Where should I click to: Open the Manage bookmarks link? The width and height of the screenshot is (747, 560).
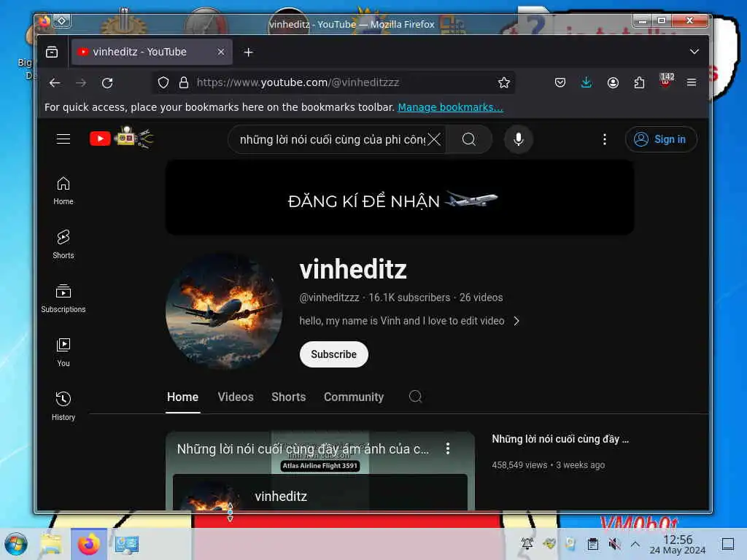click(x=450, y=107)
